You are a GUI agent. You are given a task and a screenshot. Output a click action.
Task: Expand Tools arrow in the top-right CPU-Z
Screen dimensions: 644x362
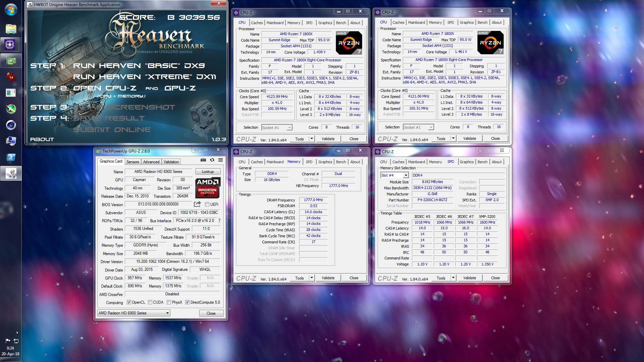pyautogui.click(x=453, y=138)
